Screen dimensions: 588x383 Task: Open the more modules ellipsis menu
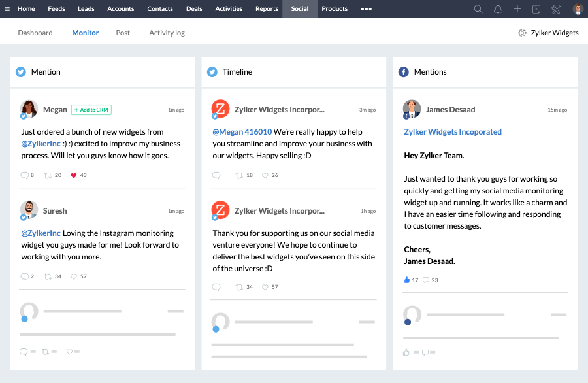(366, 9)
